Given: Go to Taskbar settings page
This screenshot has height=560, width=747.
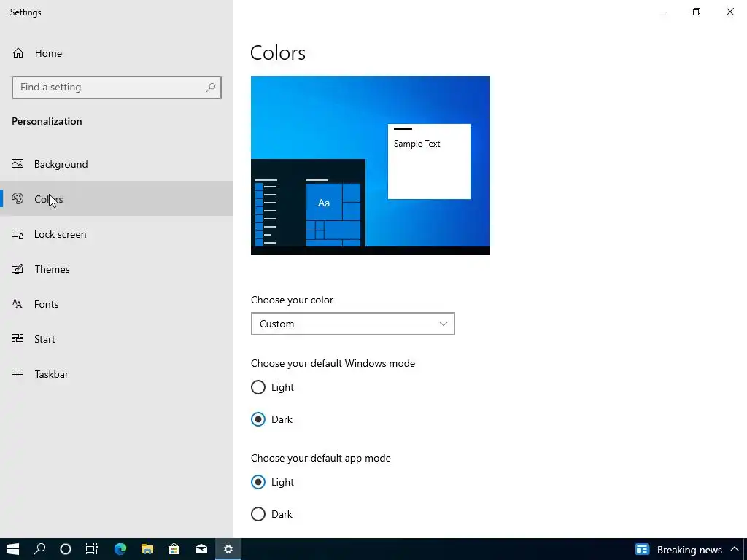Looking at the screenshot, I should pos(117,374).
